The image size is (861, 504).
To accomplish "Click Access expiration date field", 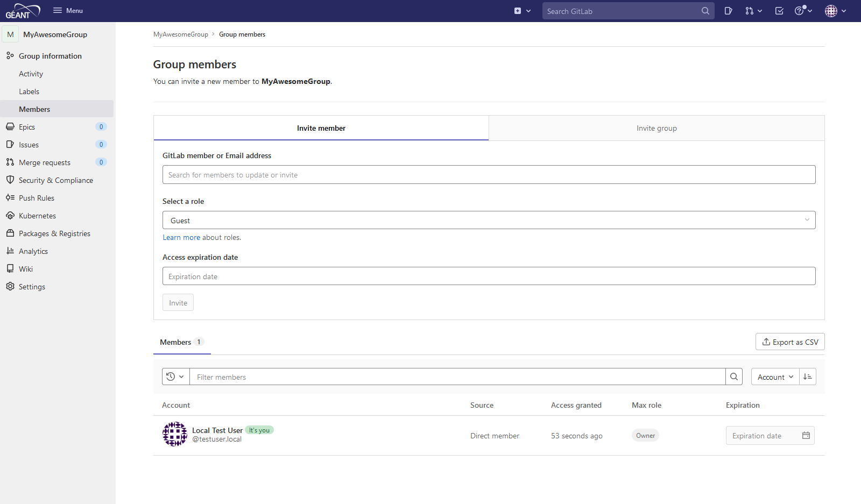I will coord(489,276).
